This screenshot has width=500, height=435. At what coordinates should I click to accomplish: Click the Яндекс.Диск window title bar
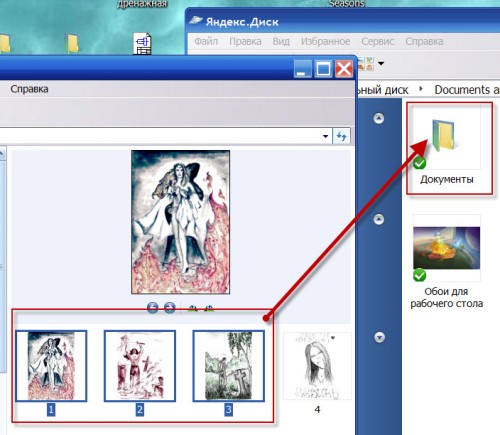click(x=343, y=22)
